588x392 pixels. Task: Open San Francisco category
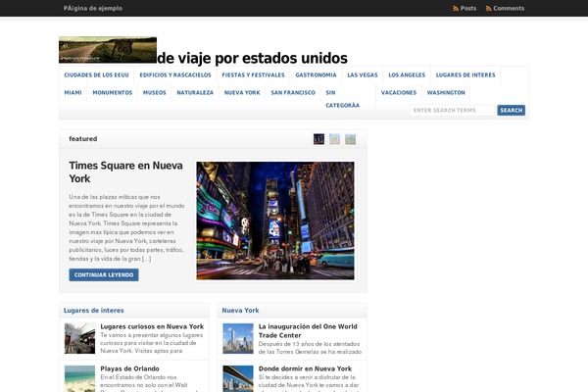coord(293,93)
